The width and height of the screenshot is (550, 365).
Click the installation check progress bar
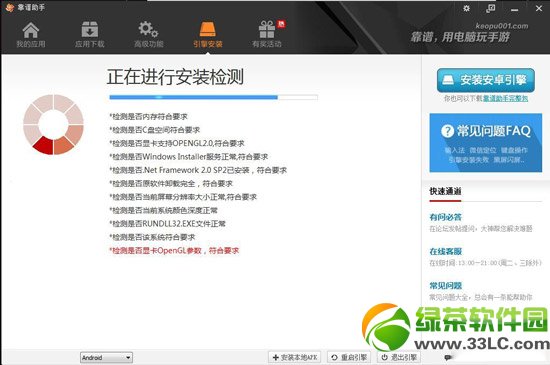click(213, 97)
